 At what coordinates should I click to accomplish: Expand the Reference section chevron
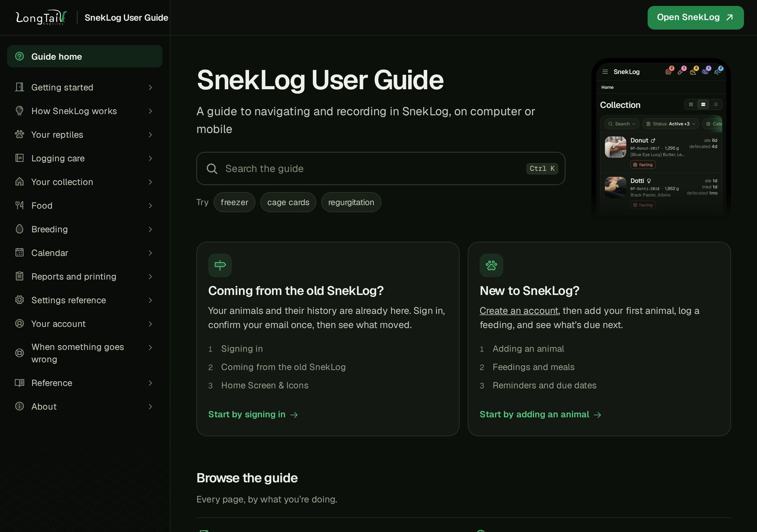pos(150,383)
